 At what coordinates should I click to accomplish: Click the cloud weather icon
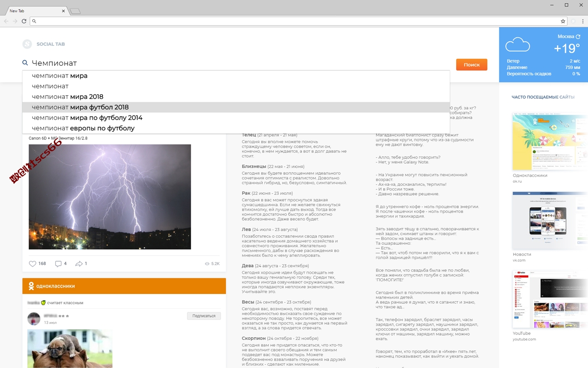click(x=518, y=45)
